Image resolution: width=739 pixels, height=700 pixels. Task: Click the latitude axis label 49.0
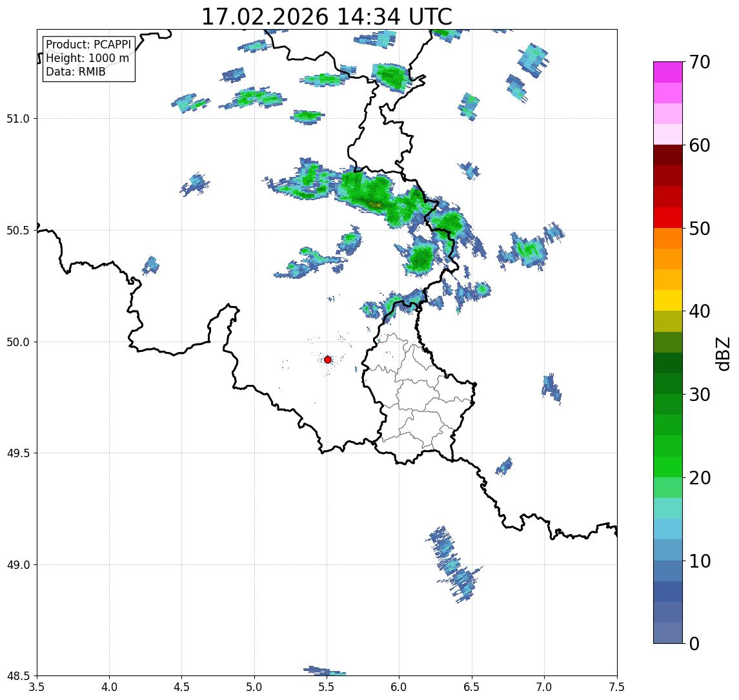[x=18, y=564]
